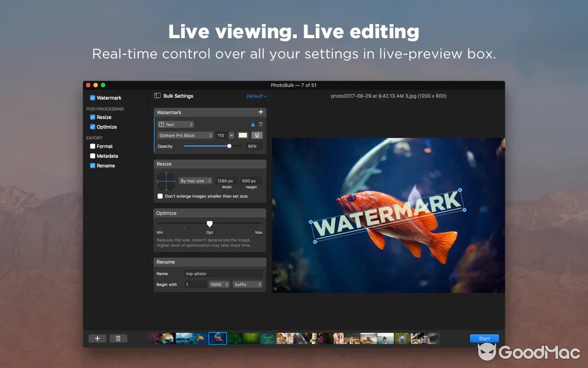The image size is (588, 368).
Task: Open the watermark color swatch
Action: [243, 135]
